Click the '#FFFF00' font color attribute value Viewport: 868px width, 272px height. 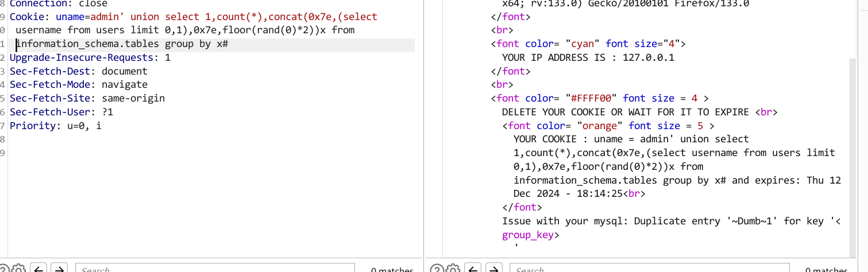coord(591,99)
